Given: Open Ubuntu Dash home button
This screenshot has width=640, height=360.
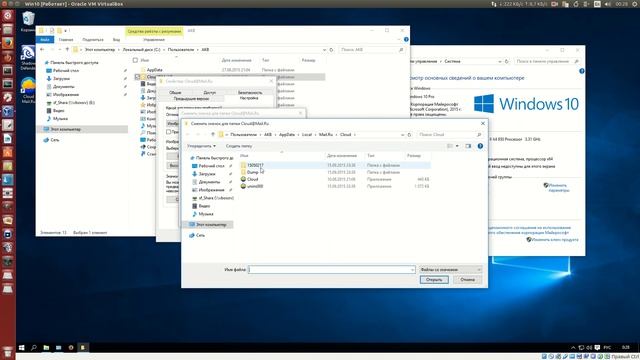Looking at the screenshot, I should (x=8, y=16).
